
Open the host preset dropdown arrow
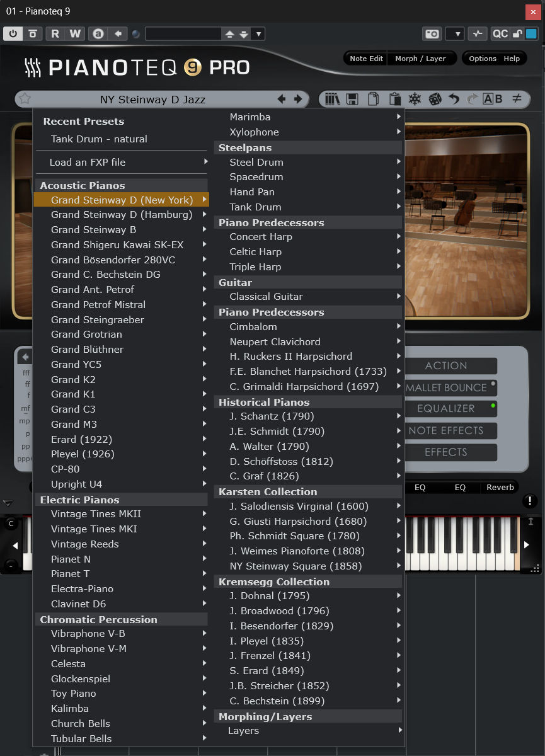point(259,34)
